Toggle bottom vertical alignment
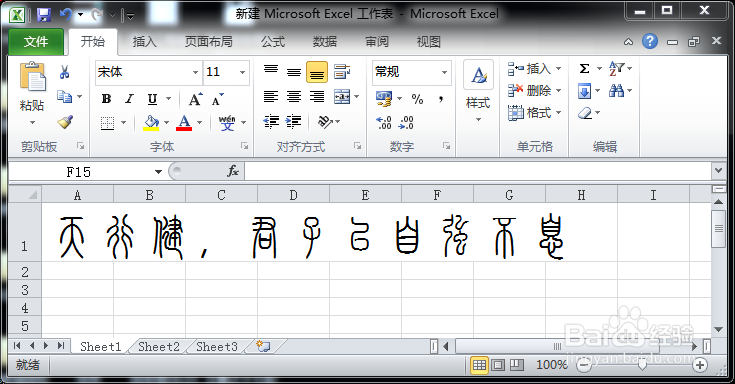The width and height of the screenshot is (735, 384). (317, 73)
